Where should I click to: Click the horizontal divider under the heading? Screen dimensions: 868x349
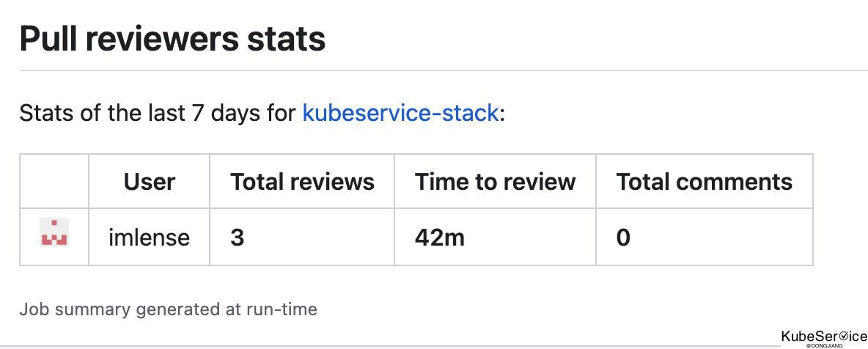tap(444, 70)
